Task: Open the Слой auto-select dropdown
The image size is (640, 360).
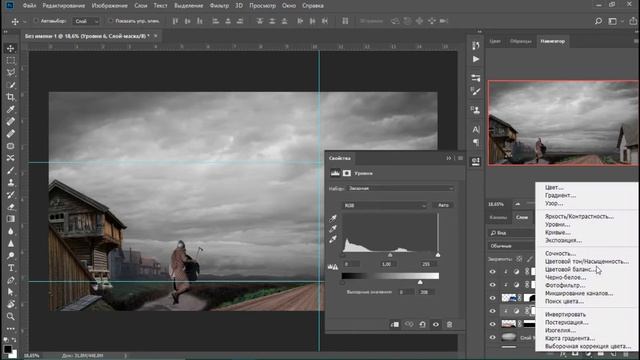Action: 86,21
